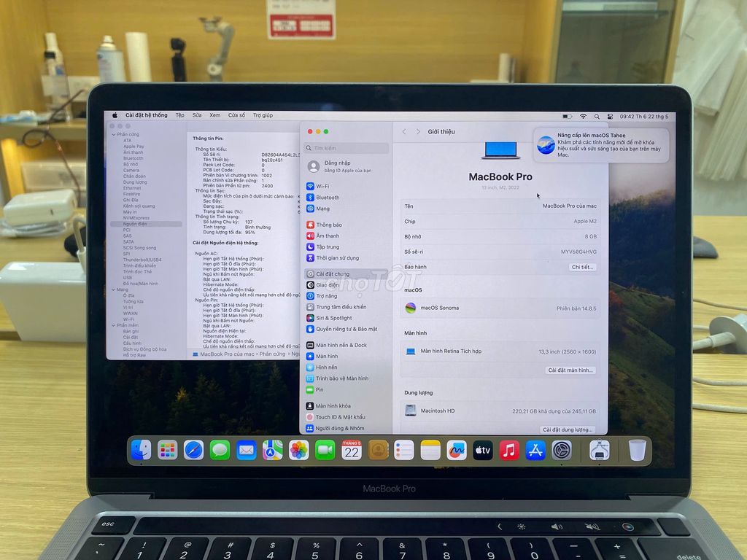Launch FaceTime from the Dock
The height and width of the screenshot is (560, 747).
pyautogui.click(x=325, y=450)
